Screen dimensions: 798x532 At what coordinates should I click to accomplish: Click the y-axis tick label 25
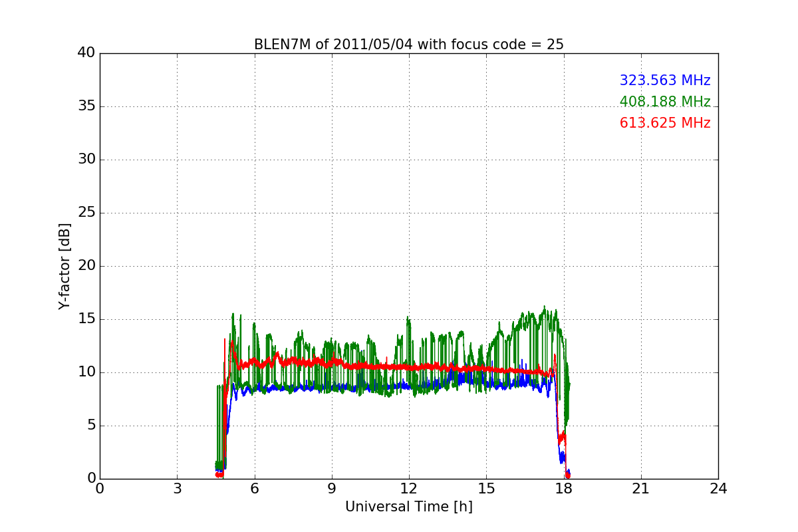[x=86, y=213]
